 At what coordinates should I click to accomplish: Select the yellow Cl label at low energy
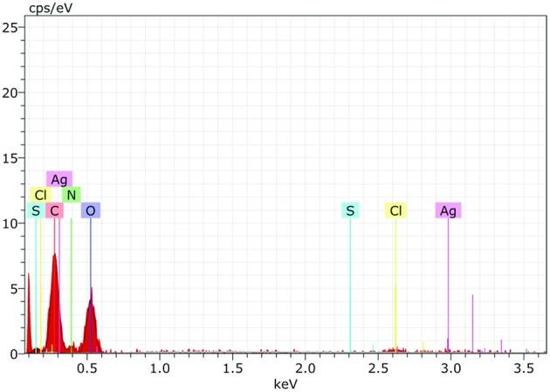(x=40, y=195)
